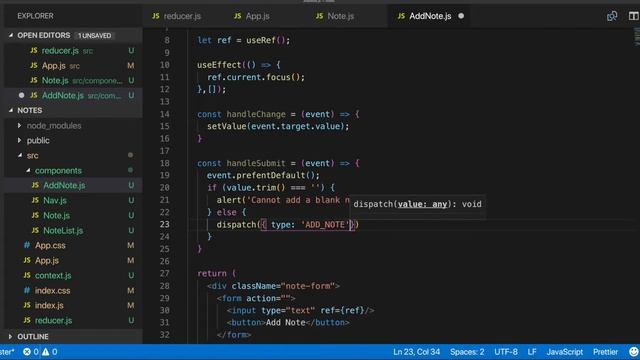Click the handleSubmit identifier on line 18
The height and width of the screenshot is (360, 640).
coord(256,163)
